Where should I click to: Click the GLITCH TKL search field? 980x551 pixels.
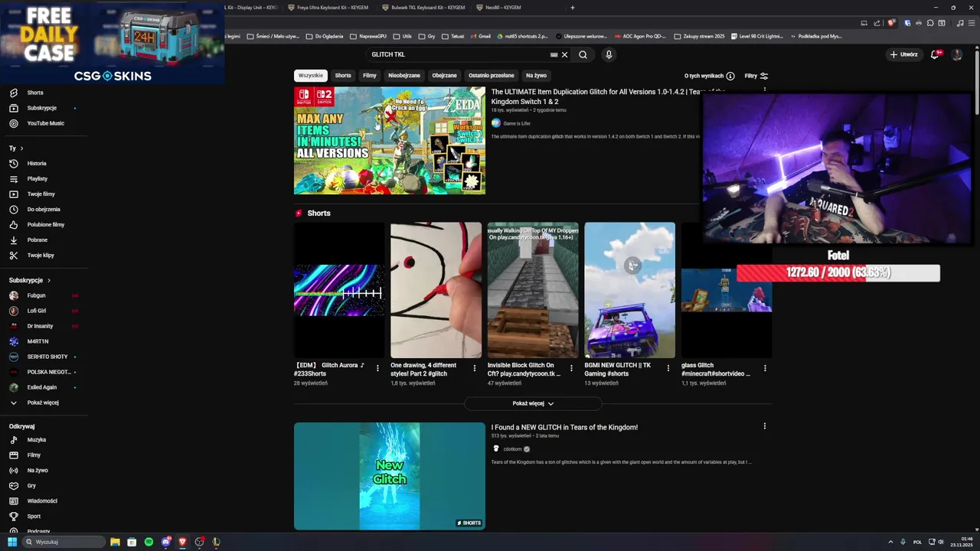pyautogui.click(x=458, y=54)
